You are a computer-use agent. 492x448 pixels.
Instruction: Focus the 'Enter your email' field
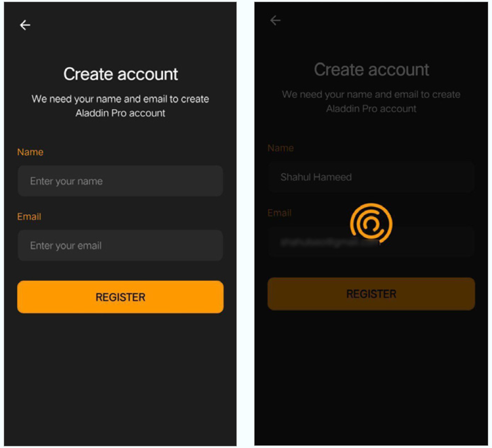click(x=120, y=246)
